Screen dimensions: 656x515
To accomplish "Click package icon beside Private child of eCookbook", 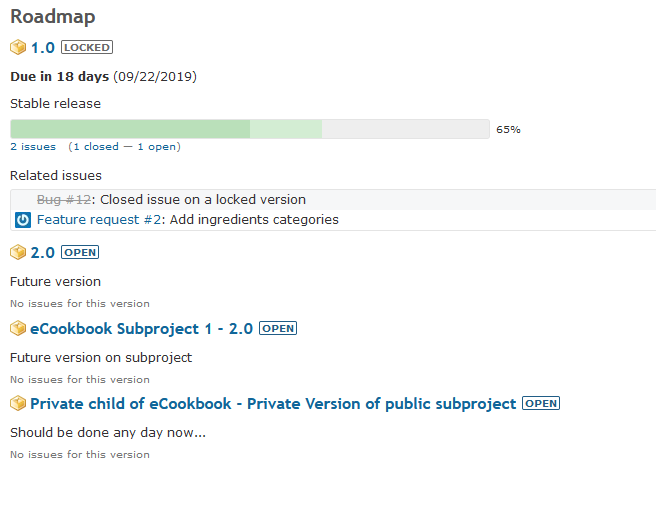I will pyautogui.click(x=18, y=404).
